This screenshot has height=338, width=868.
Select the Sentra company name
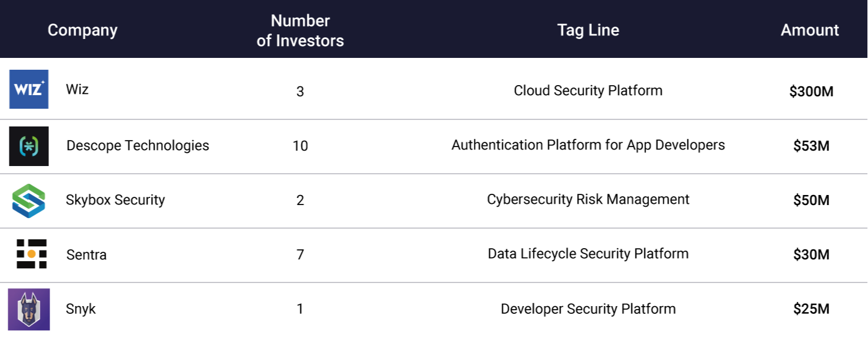[86, 255]
